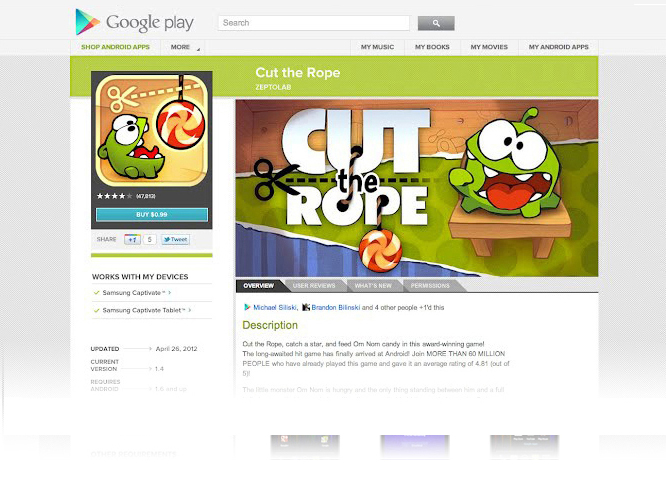Go to My Android Apps
This screenshot has height=481, width=666.
[559, 47]
